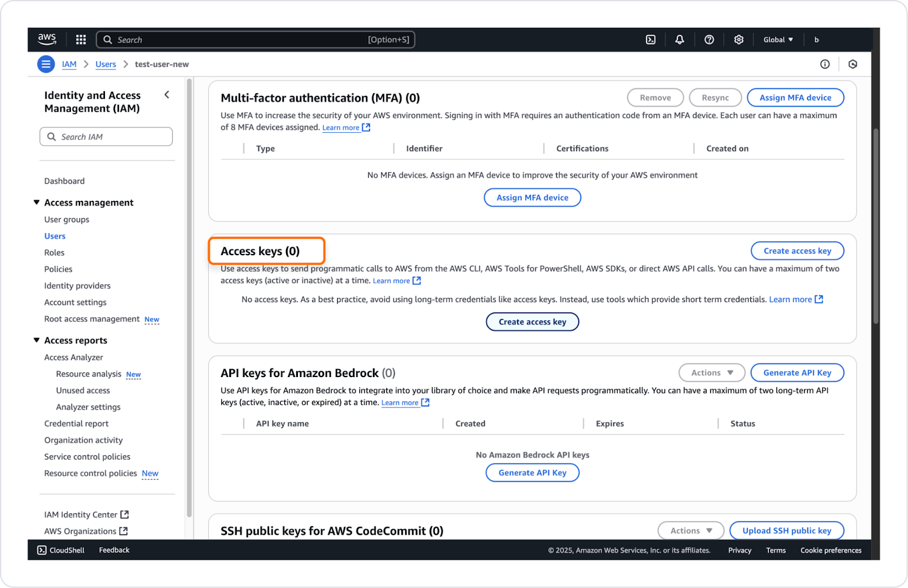This screenshot has height=588, width=908.
Task: Open the Actions dropdown for SSH public keys
Action: pyautogui.click(x=691, y=531)
